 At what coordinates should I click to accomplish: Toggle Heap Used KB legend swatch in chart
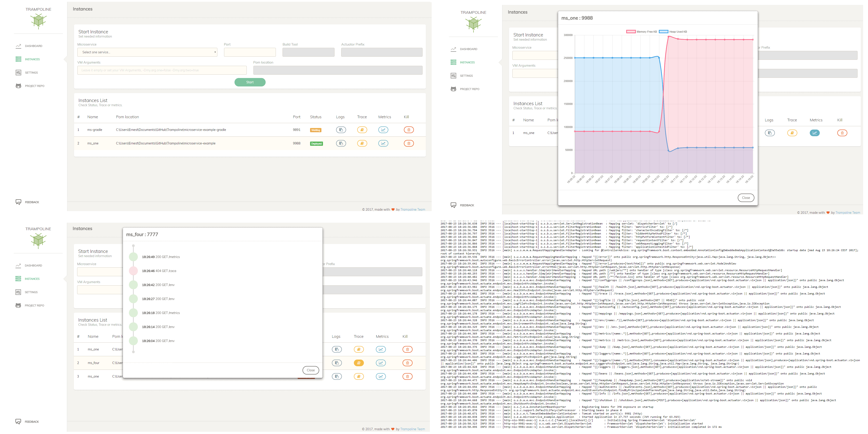click(x=664, y=32)
